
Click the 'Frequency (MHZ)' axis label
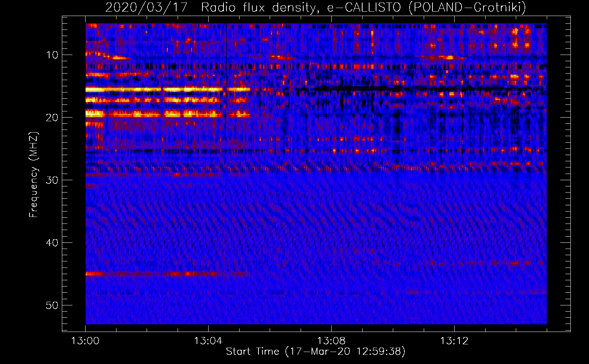(x=33, y=175)
